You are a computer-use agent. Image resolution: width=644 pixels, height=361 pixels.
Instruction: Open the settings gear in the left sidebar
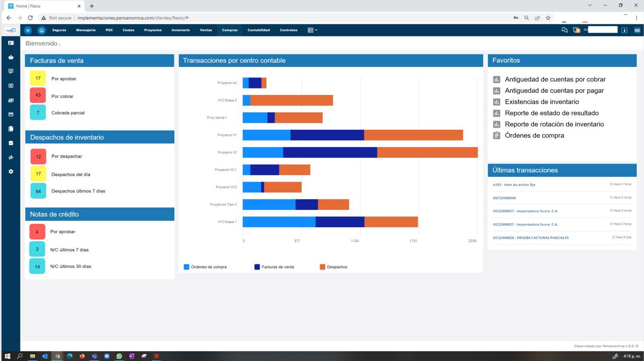click(x=11, y=172)
